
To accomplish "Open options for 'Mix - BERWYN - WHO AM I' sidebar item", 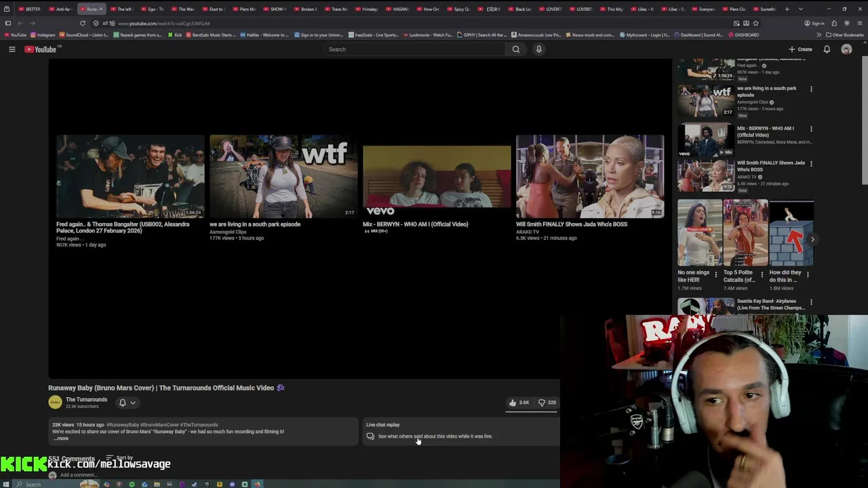I will point(811,129).
